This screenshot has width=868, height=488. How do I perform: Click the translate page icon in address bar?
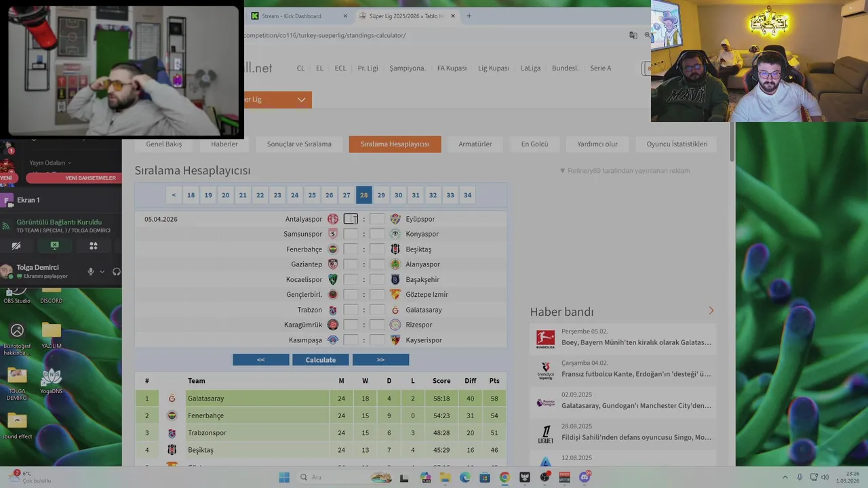coord(633,35)
